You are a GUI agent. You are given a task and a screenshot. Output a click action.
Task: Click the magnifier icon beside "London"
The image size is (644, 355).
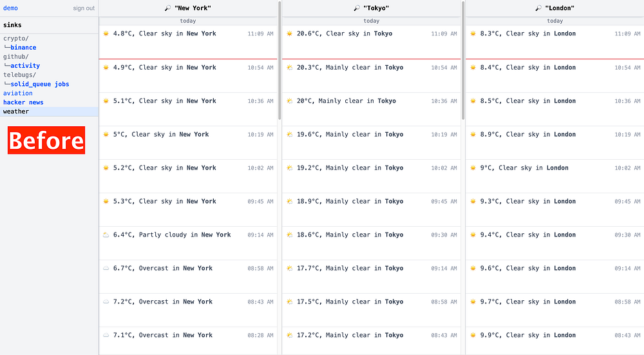click(x=538, y=8)
